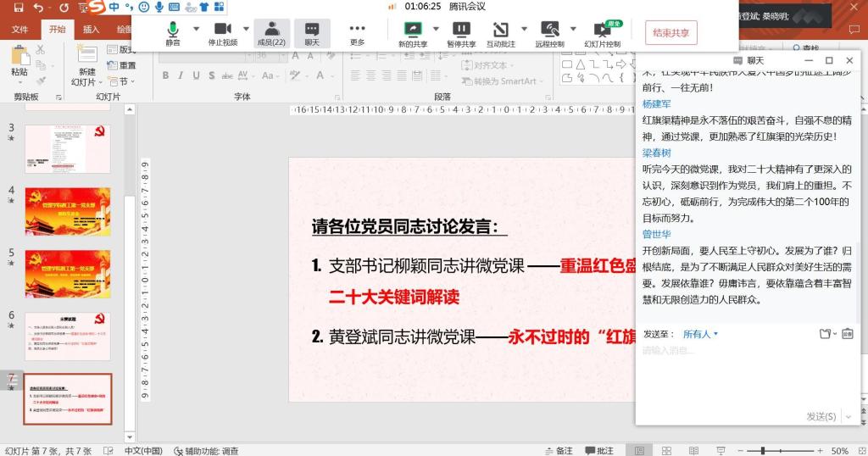The height and width of the screenshot is (456, 868).
Task: Click the 请输入消息 chat message input field
Action: [x=746, y=373]
